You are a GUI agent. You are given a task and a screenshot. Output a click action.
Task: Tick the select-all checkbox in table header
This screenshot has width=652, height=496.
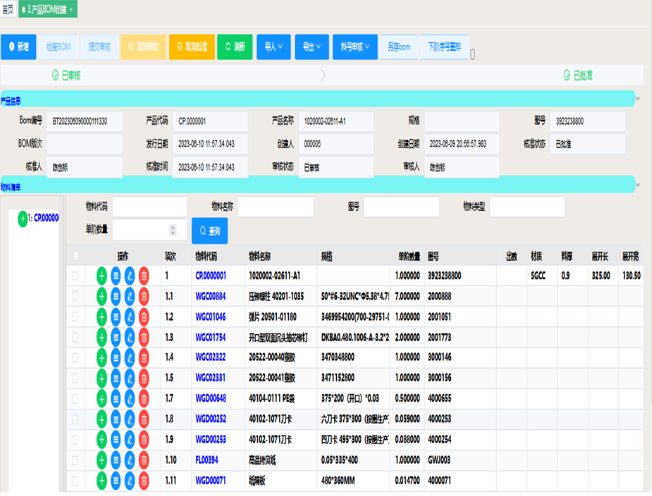(75, 256)
